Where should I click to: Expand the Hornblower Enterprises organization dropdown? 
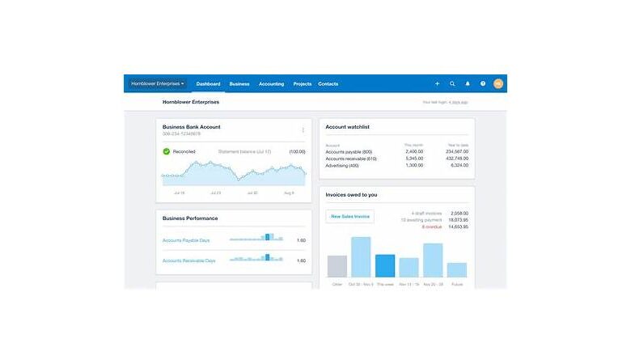(x=158, y=83)
